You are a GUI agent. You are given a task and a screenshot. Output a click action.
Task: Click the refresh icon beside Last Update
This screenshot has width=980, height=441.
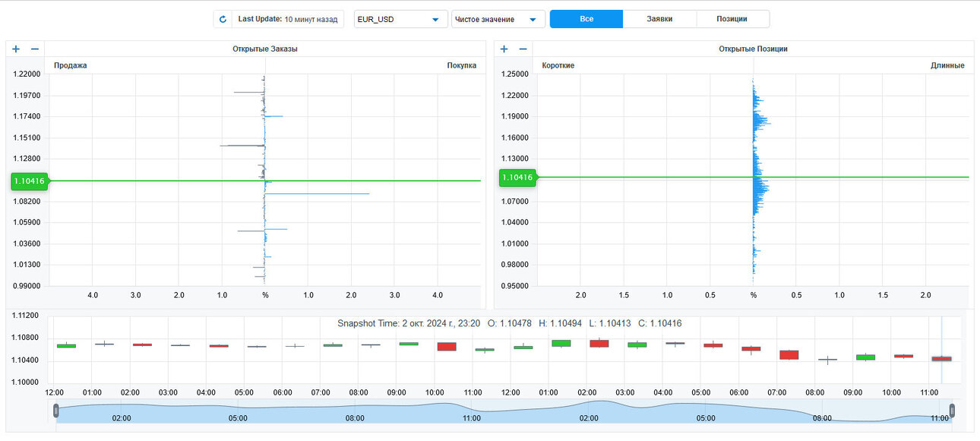223,19
